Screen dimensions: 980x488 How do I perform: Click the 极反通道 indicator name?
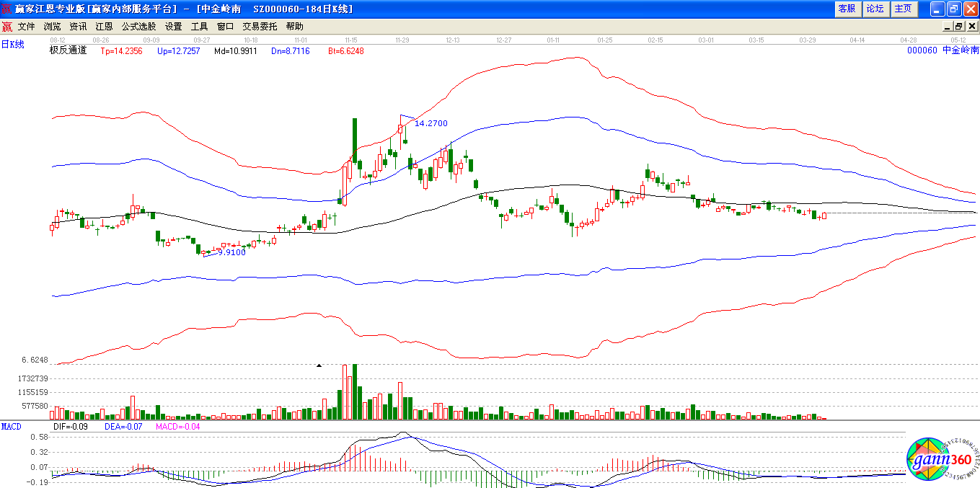coord(68,50)
